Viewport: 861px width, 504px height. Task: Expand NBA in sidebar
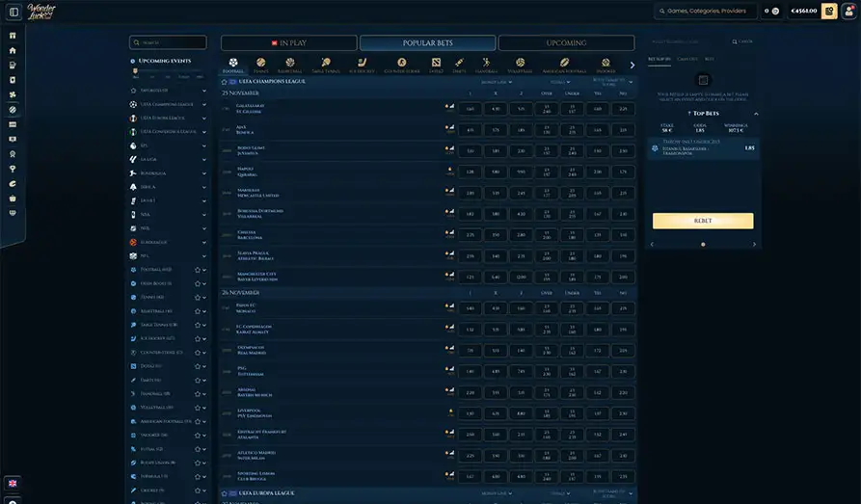tap(204, 215)
